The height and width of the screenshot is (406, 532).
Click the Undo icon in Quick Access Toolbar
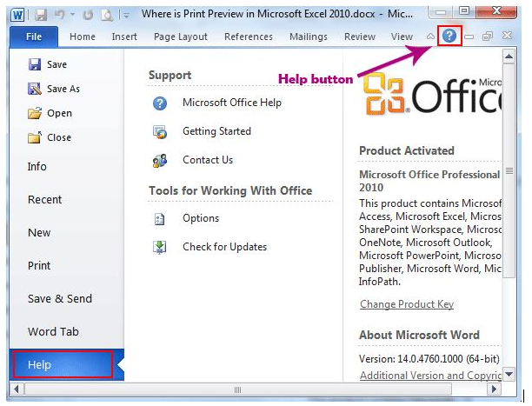click(x=60, y=15)
